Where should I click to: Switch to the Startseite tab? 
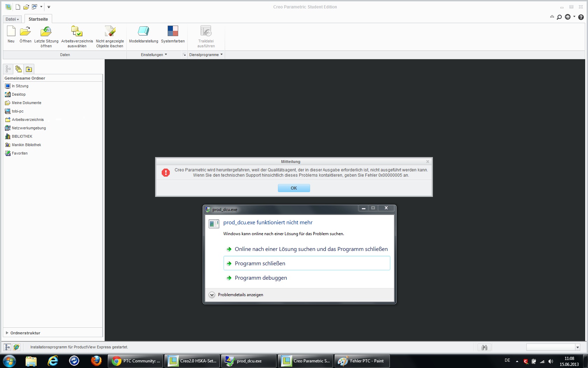coord(38,19)
